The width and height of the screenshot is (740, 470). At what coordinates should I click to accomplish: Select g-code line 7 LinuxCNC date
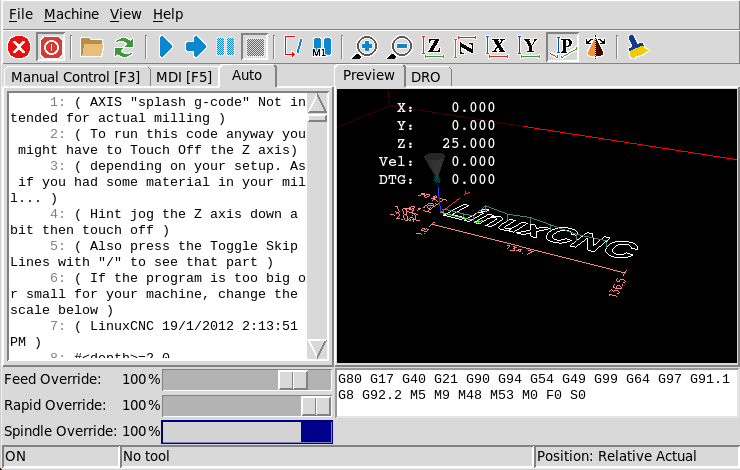point(158,334)
